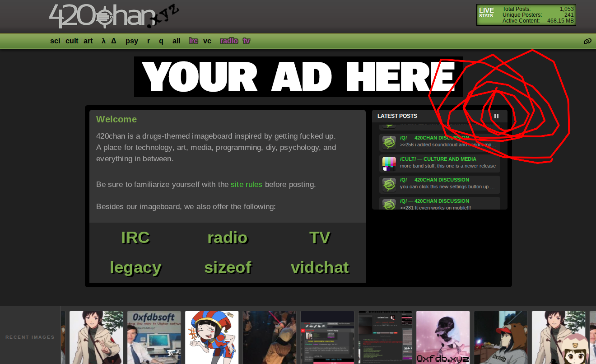Click the icon beside the '>>281 It even works on mobile' post

click(x=389, y=204)
